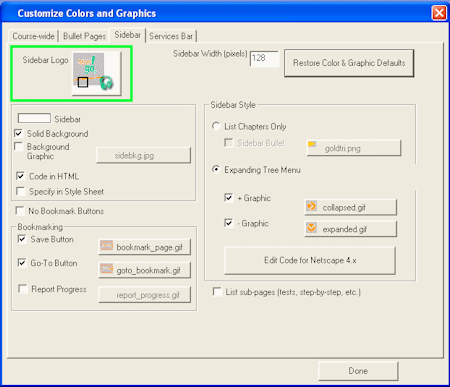The width and height of the screenshot is (450, 387).
Task: Select the Expanding Tree Menu radio option
Action: tap(216, 170)
